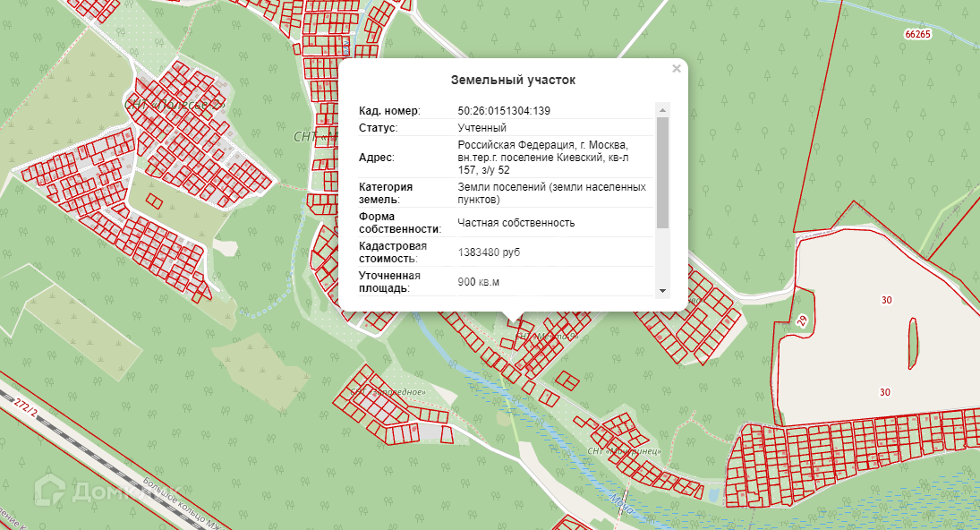This screenshot has height=530, width=980.
Task: Click the popup's vertical scrollbar thumb
Action: tap(662, 172)
